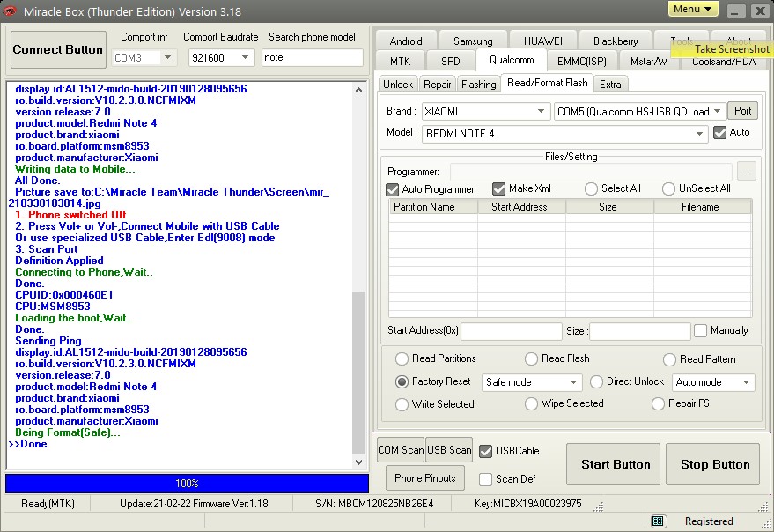This screenshot has height=532, width=774.
Task: Switch to the EMMC(ISP) tab
Action: pos(581,62)
